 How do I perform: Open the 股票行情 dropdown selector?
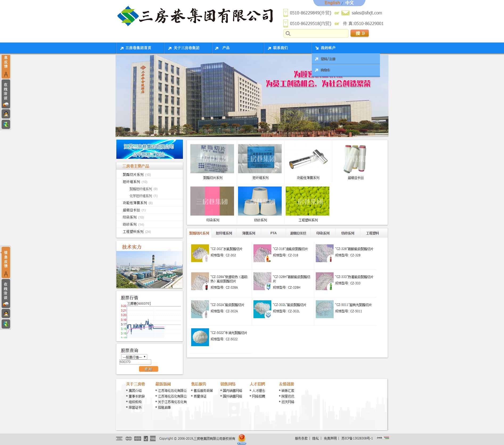[134, 357]
